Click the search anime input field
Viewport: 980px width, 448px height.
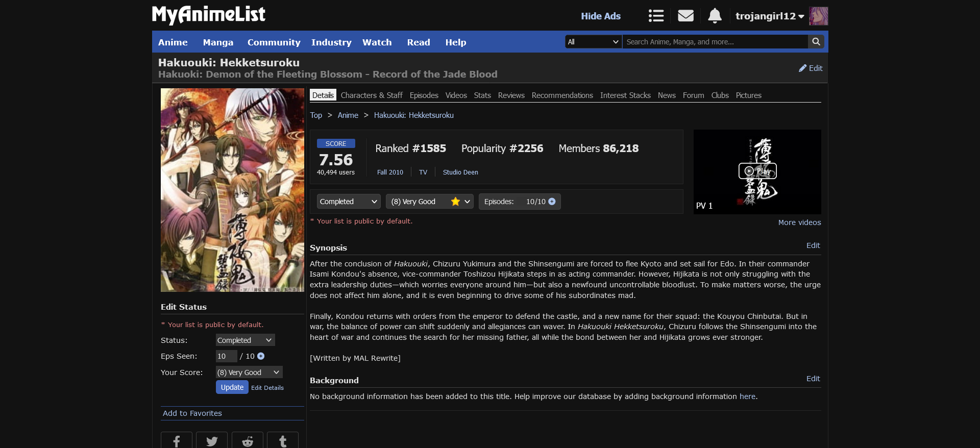coord(715,42)
